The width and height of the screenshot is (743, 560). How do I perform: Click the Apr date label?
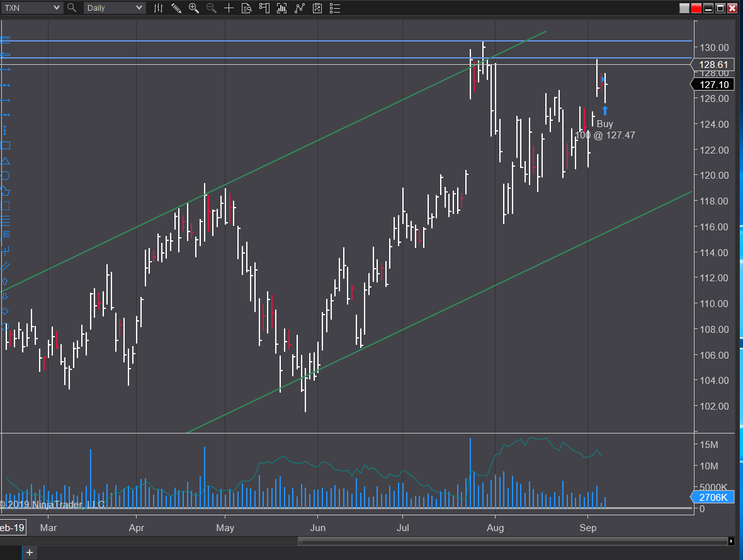pos(137,527)
